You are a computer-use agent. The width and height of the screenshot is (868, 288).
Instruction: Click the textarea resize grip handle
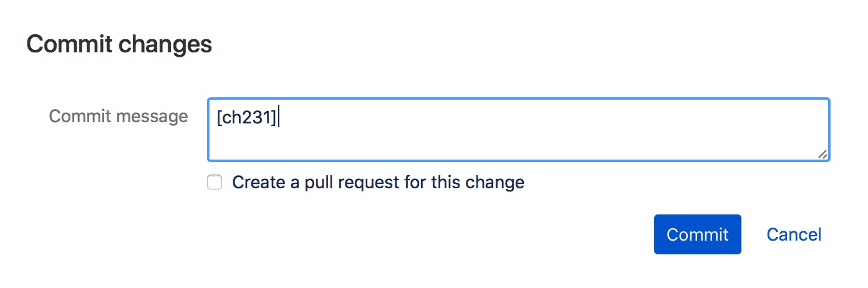coord(823,155)
